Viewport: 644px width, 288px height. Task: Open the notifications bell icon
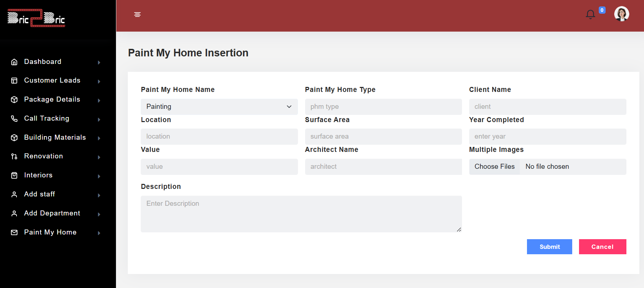(x=590, y=14)
